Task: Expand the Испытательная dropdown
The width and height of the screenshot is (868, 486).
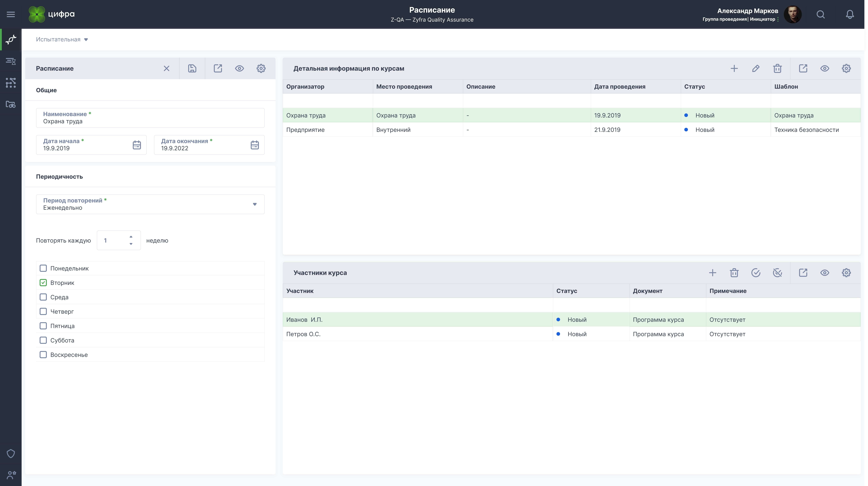Action: coord(62,39)
